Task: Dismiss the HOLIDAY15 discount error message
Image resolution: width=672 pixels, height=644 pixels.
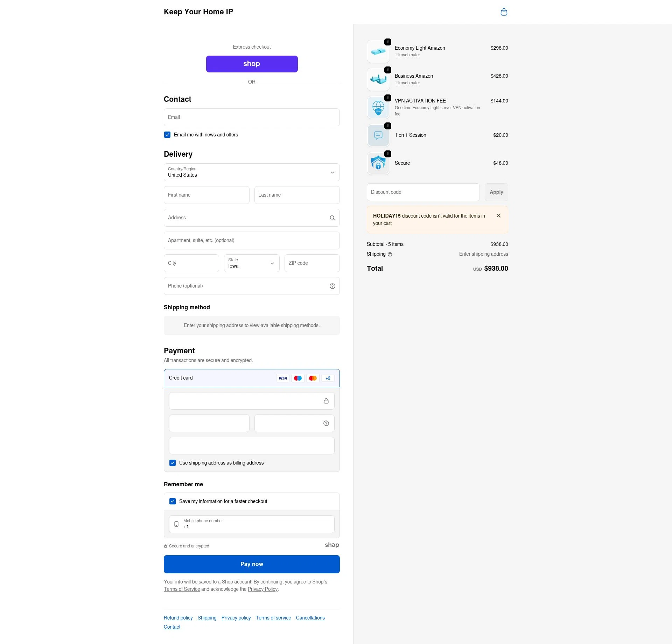Action: click(x=499, y=215)
